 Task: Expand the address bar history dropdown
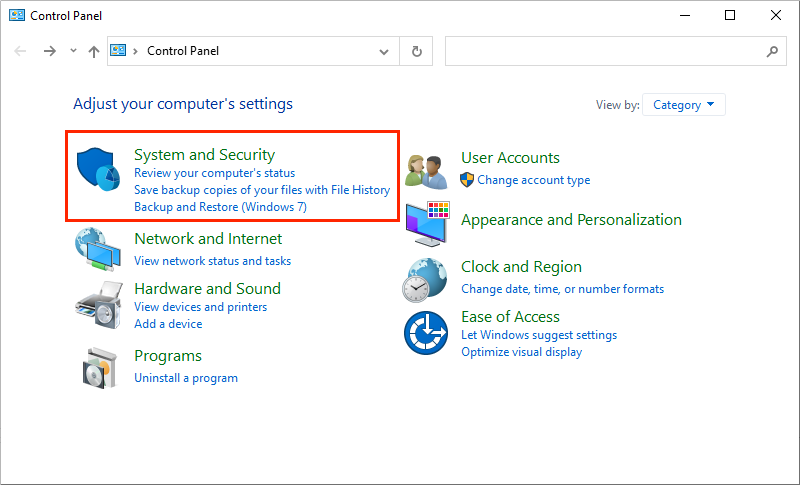[x=384, y=52]
